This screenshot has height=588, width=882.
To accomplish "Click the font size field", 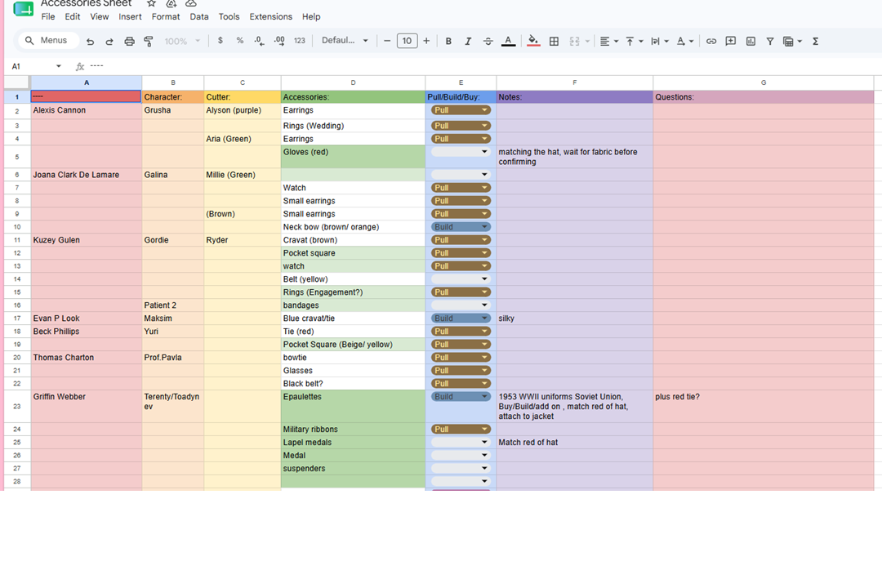I will [x=407, y=41].
